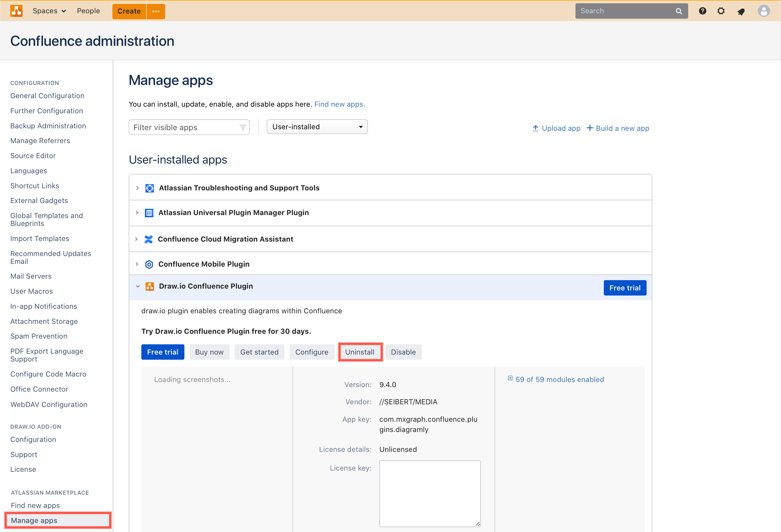This screenshot has width=781, height=532.
Task: Open PDF Export Language Support
Action: point(47,355)
